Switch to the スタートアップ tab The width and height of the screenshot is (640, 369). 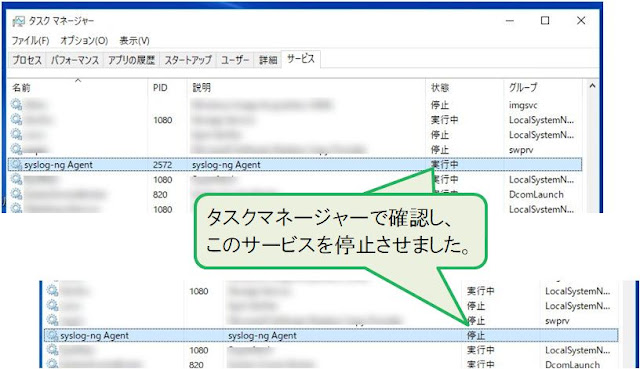point(188,60)
